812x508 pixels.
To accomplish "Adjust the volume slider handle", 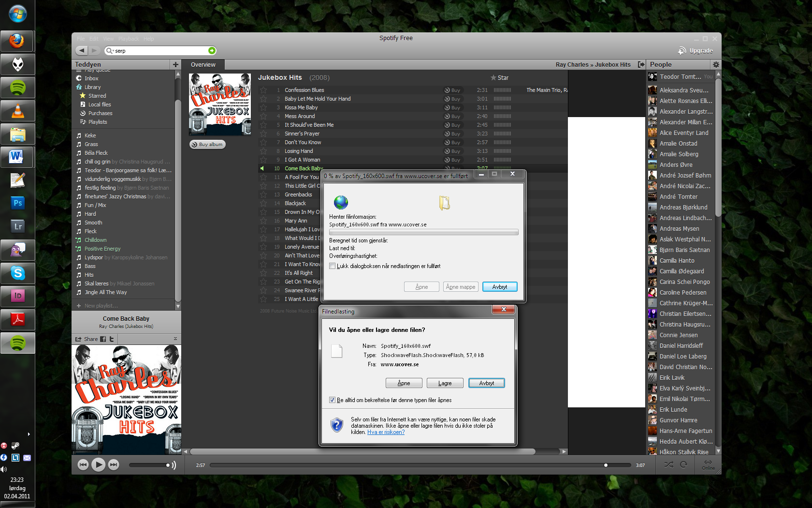I will point(168,465).
